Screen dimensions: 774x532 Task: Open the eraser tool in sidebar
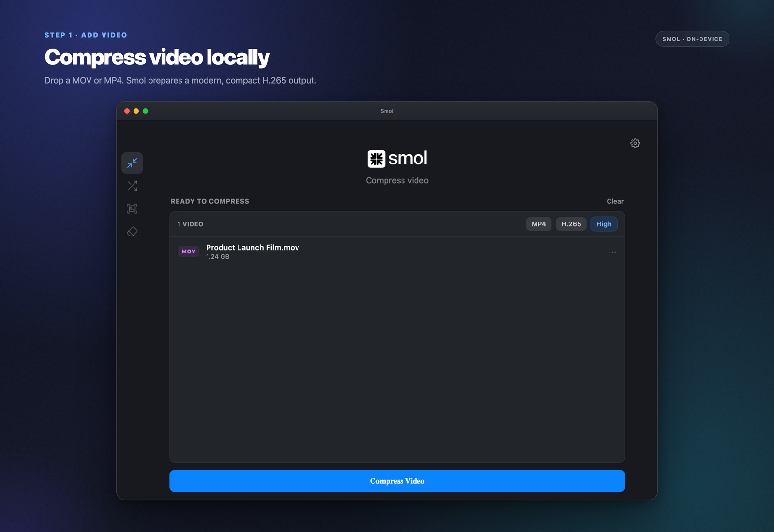(132, 232)
